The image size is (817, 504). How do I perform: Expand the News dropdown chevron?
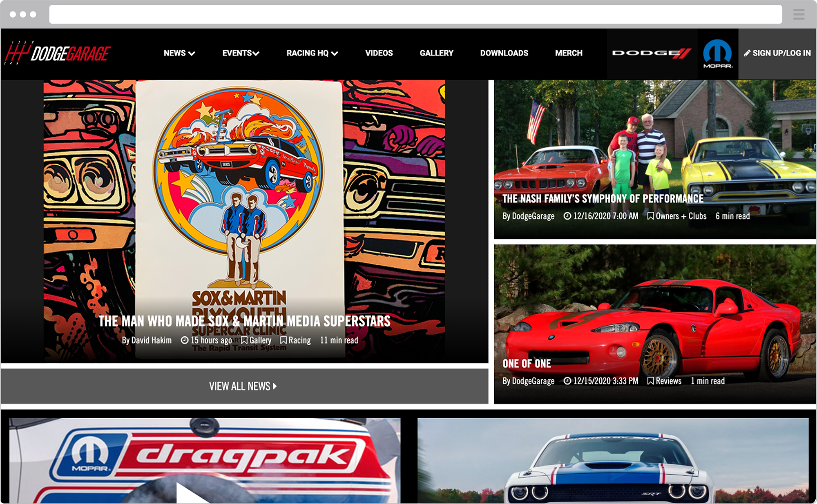[x=192, y=53]
